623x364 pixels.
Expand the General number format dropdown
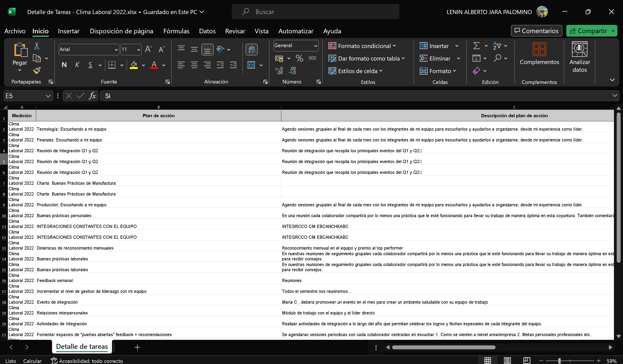[315, 46]
